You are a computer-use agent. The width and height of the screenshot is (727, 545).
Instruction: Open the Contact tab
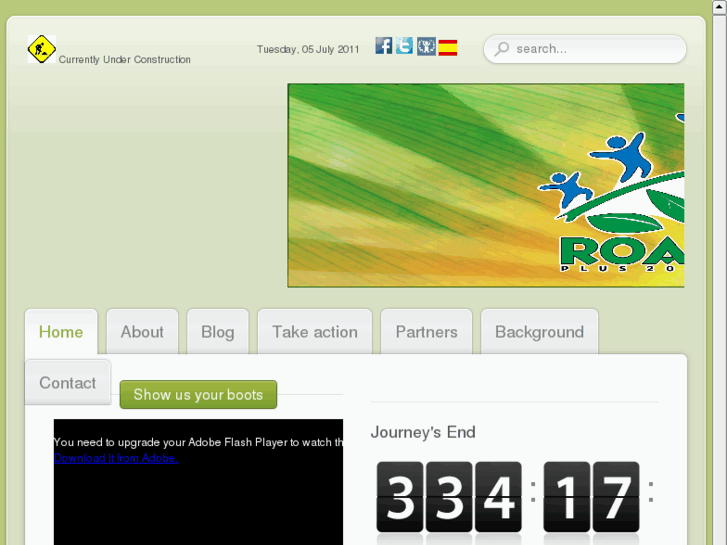coord(68,383)
